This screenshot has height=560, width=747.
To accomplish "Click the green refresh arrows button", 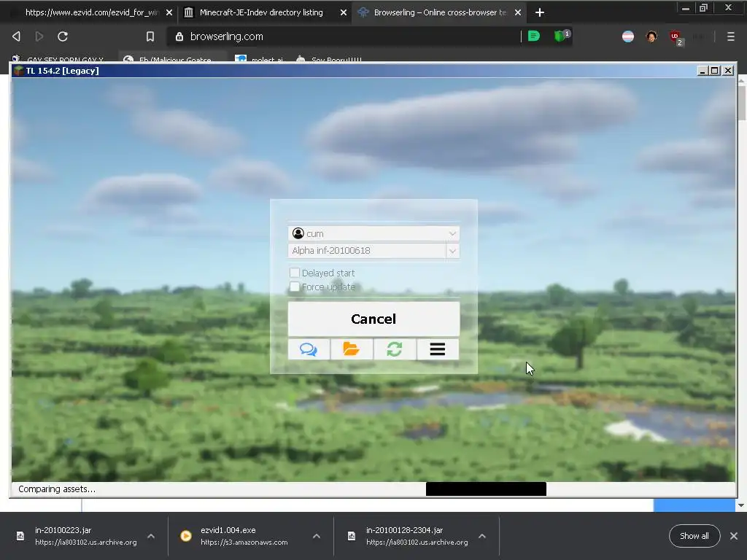I will [x=395, y=349].
